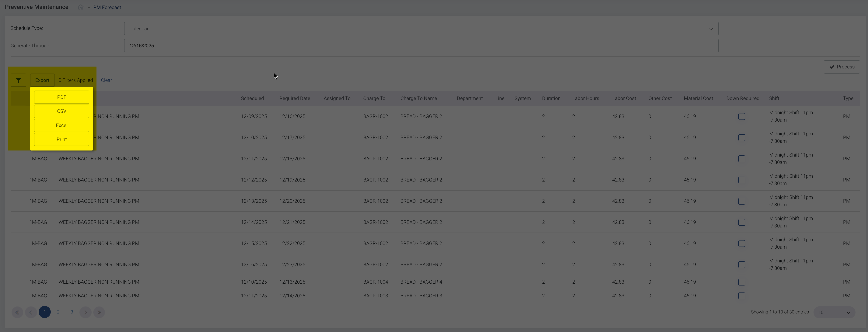Sort by Required Date column header
The height and width of the screenshot is (332, 868).
pos(295,98)
